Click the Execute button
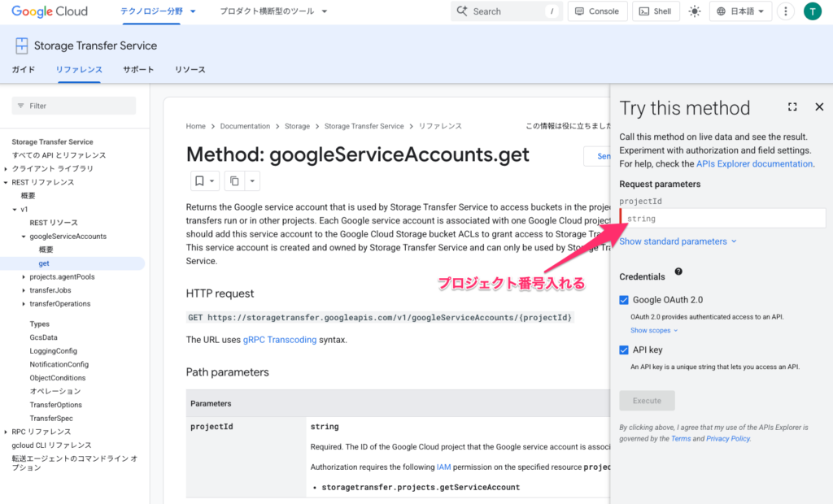The image size is (833, 504). click(647, 401)
